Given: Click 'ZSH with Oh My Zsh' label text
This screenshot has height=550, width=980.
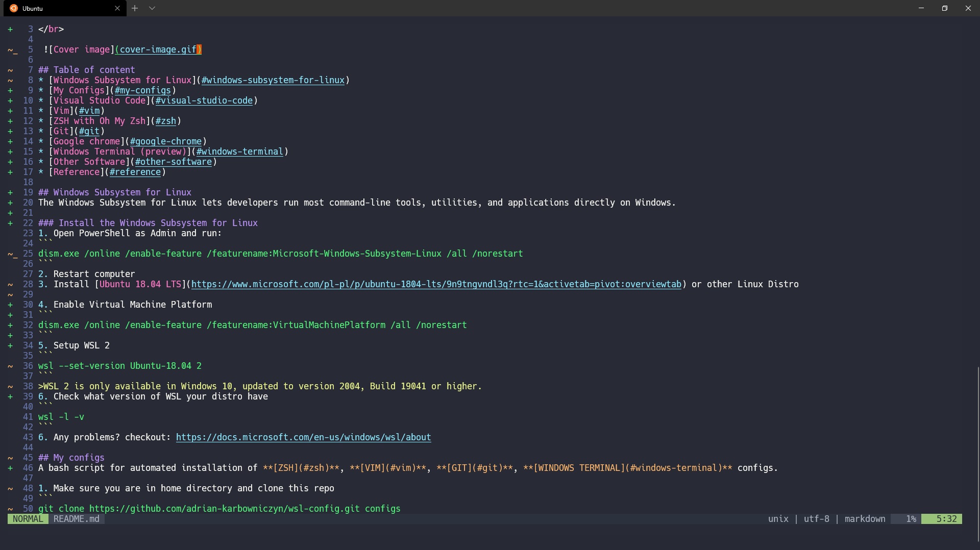Looking at the screenshot, I should click(x=100, y=121).
